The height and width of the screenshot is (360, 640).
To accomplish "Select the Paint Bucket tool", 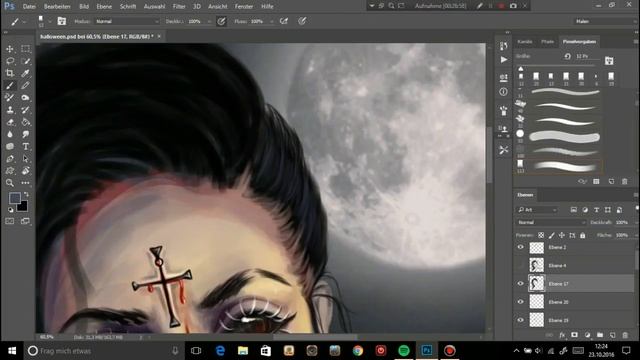I will click(x=25, y=122).
